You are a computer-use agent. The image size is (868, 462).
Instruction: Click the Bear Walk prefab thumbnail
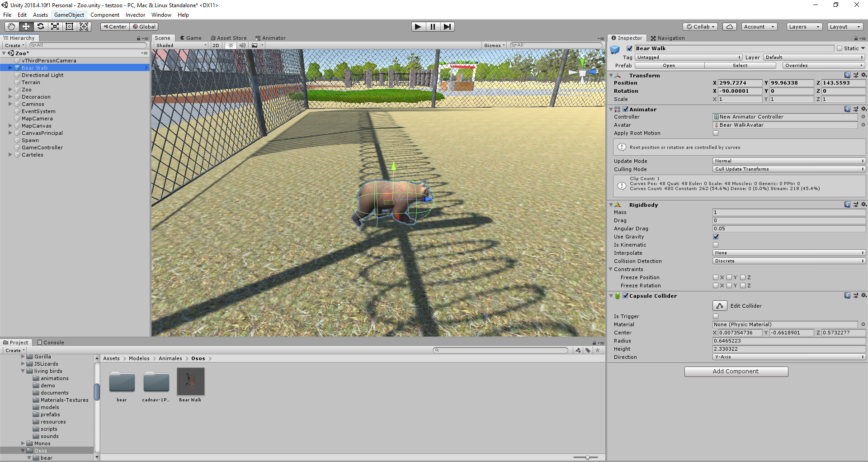[190, 381]
